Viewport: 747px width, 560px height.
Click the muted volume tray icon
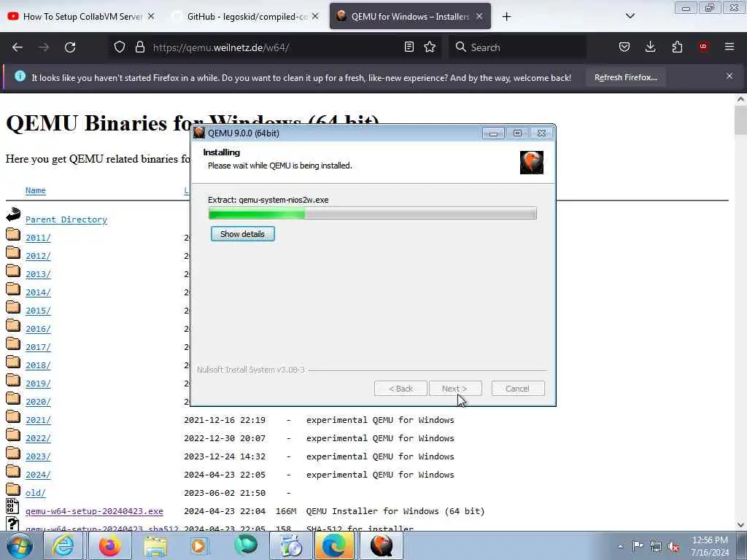click(x=673, y=547)
